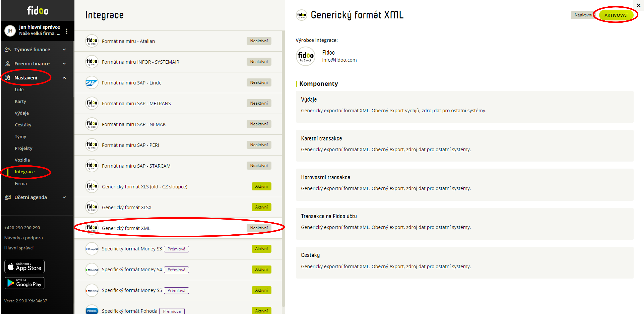Click the Cesťáky component card
Screen dimensions: 644x314
(464, 263)
